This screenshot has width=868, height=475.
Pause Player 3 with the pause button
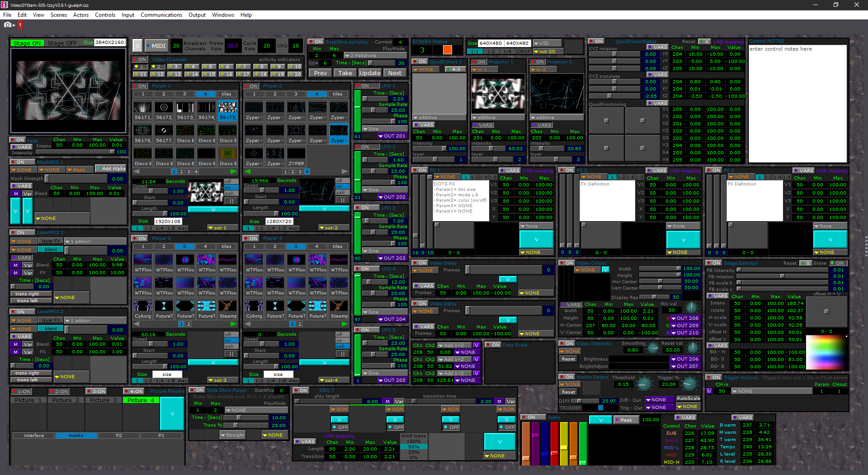[x=231, y=354]
